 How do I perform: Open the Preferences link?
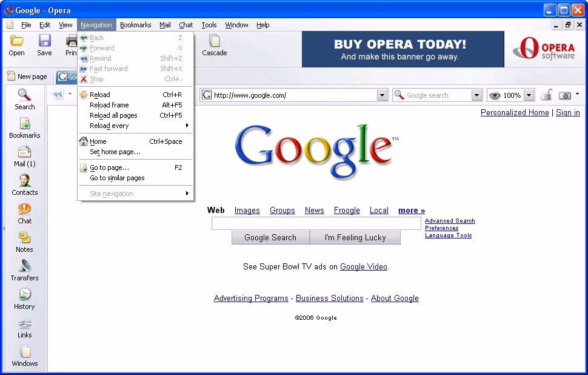(x=441, y=228)
